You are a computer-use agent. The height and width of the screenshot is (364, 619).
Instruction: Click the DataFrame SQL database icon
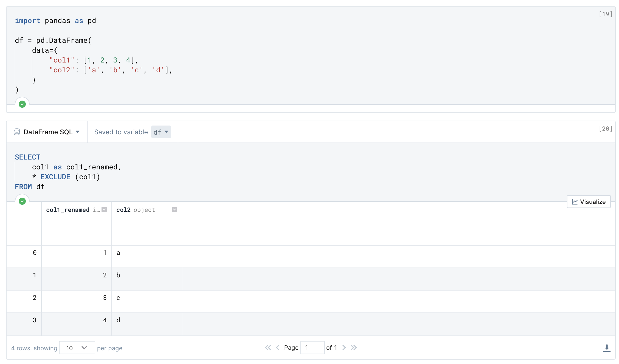click(x=17, y=132)
